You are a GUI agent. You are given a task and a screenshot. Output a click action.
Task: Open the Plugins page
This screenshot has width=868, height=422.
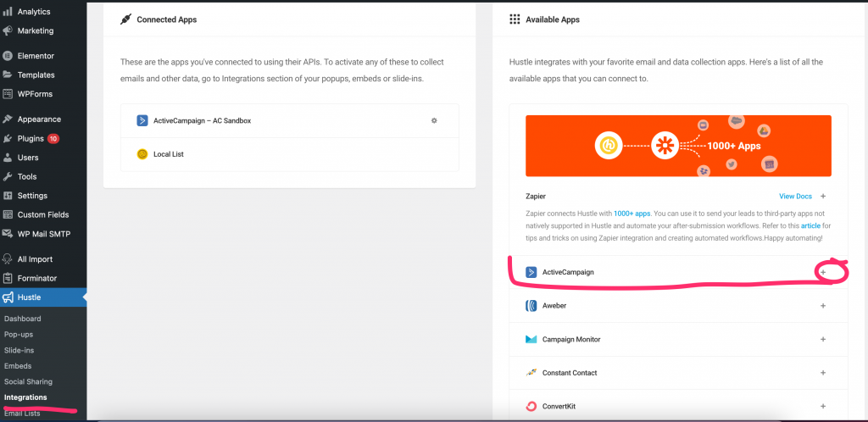coord(31,138)
